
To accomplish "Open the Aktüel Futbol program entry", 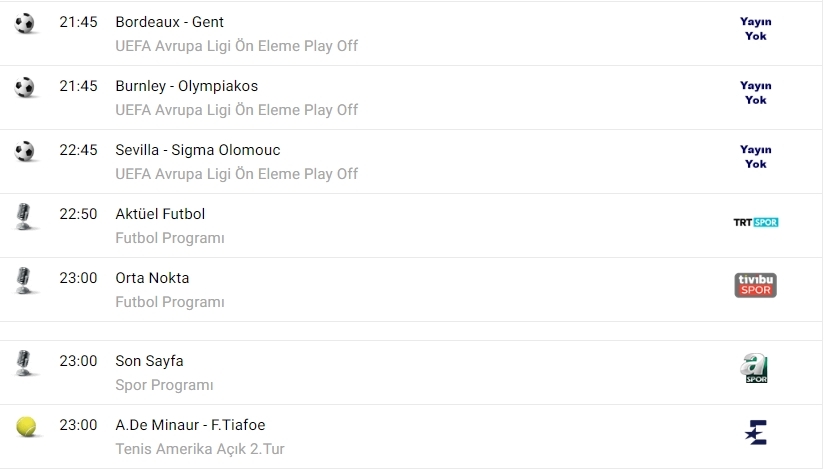I will (x=161, y=214).
